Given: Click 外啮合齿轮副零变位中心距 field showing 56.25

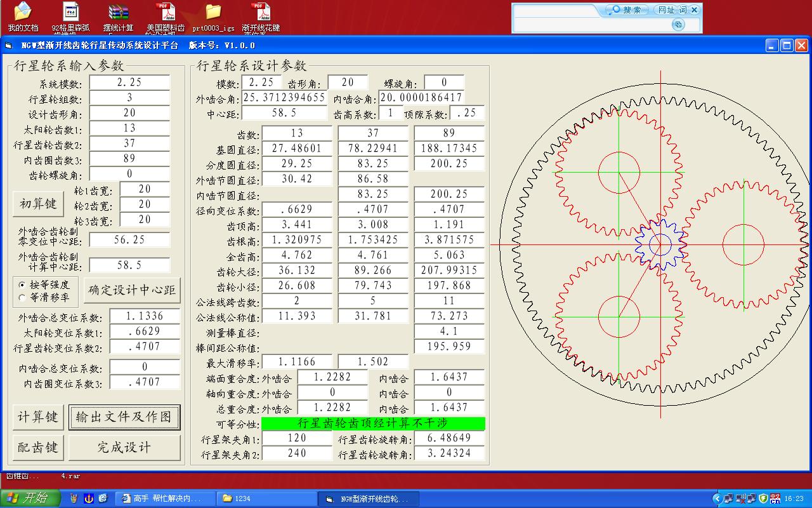Looking at the screenshot, I should [129, 240].
